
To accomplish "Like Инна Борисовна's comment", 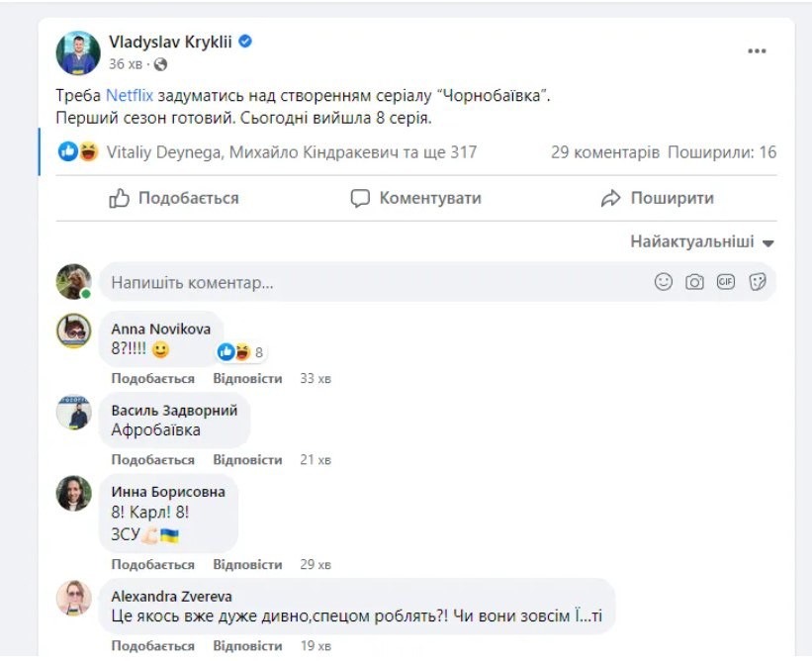I will [x=152, y=564].
